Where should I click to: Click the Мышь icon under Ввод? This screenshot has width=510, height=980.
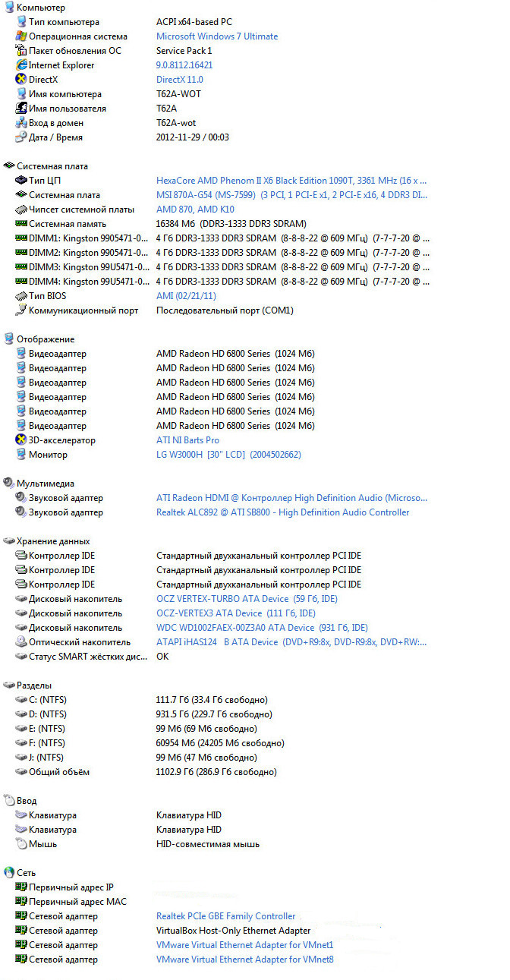21,844
